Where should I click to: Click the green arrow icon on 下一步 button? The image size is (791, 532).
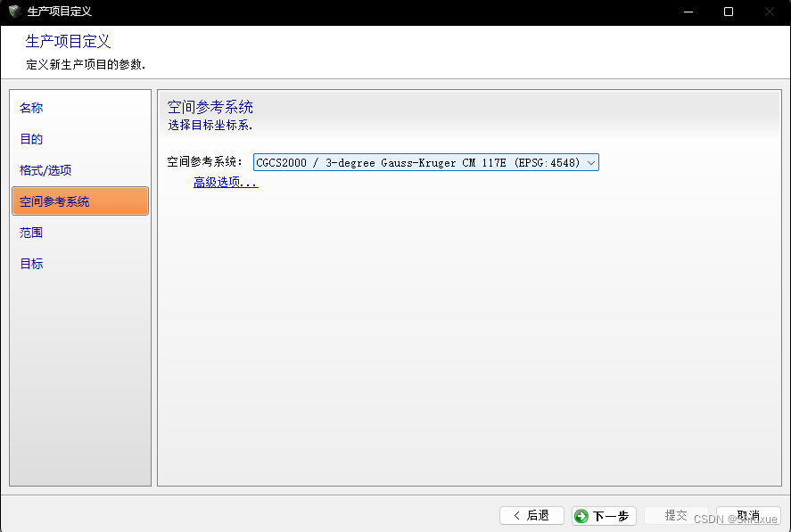(584, 515)
